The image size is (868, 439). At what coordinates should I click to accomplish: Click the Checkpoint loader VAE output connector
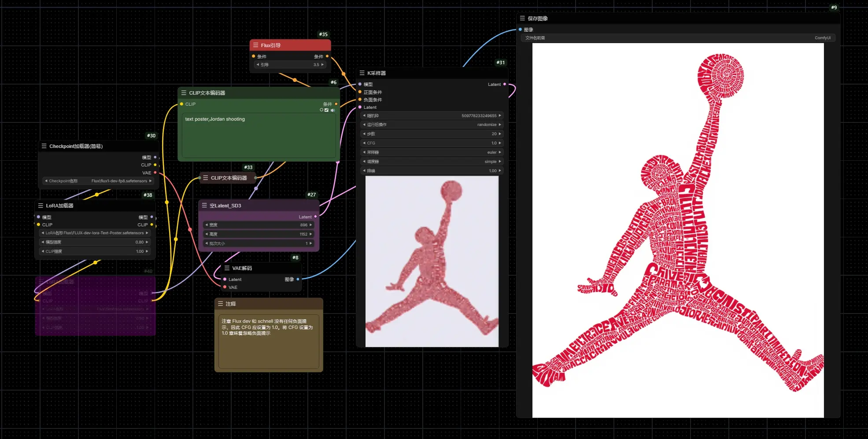pos(155,173)
